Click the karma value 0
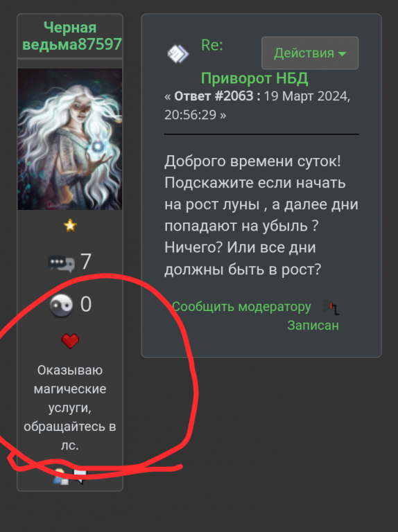 pos(86,304)
